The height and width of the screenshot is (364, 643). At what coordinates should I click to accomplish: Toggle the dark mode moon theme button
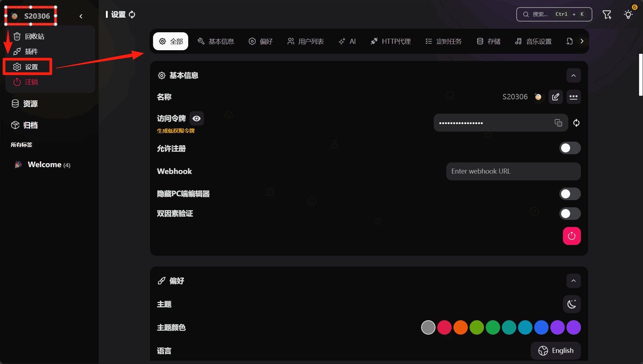click(572, 304)
